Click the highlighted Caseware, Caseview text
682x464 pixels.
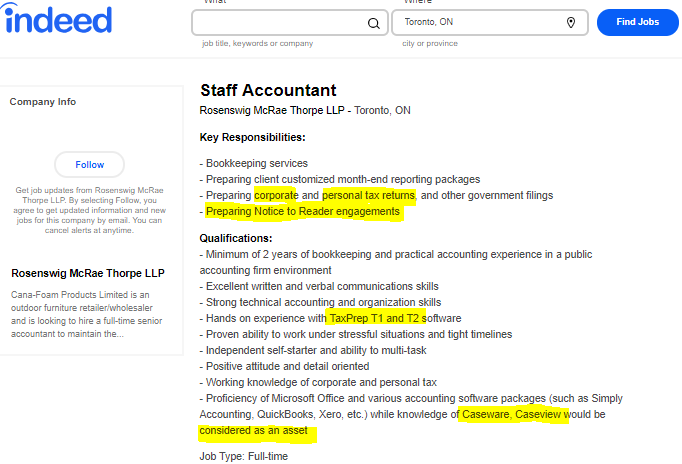[x=515, y=414]
